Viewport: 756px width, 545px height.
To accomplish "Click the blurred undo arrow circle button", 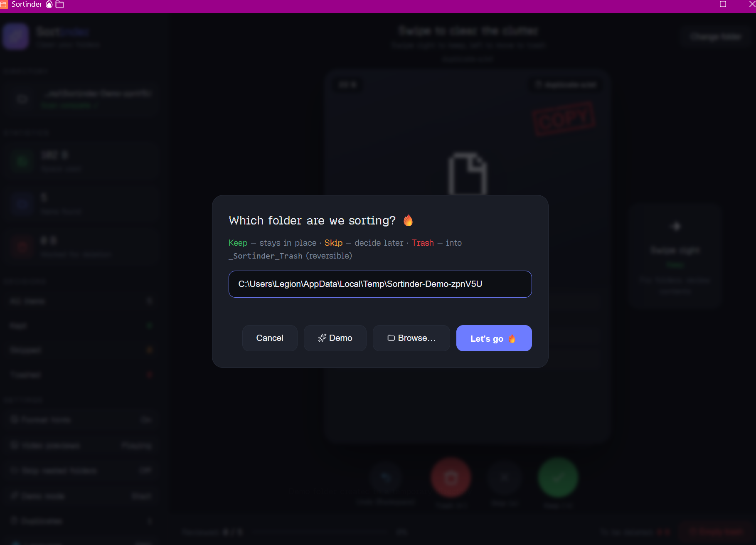I will tap(386, 478).
